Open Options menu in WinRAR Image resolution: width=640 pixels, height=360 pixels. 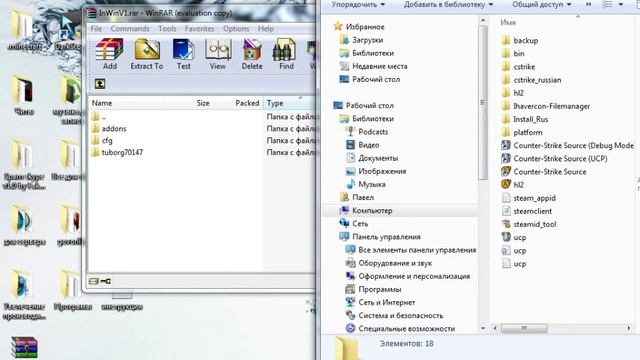(236, 29)
